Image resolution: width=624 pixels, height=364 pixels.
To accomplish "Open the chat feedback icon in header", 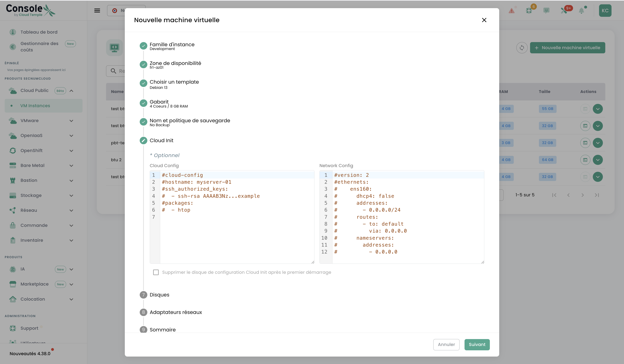I will click(546, 10).
